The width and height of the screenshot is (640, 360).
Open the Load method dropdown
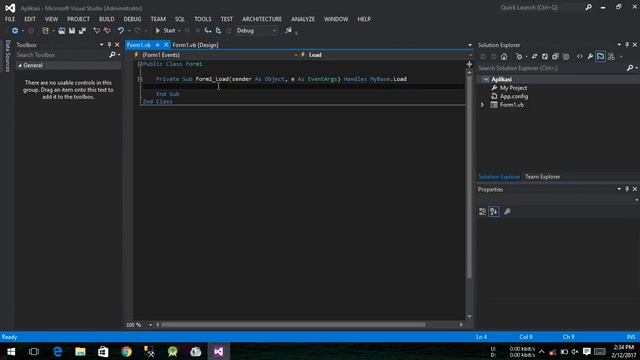click(x=386, y=55)
